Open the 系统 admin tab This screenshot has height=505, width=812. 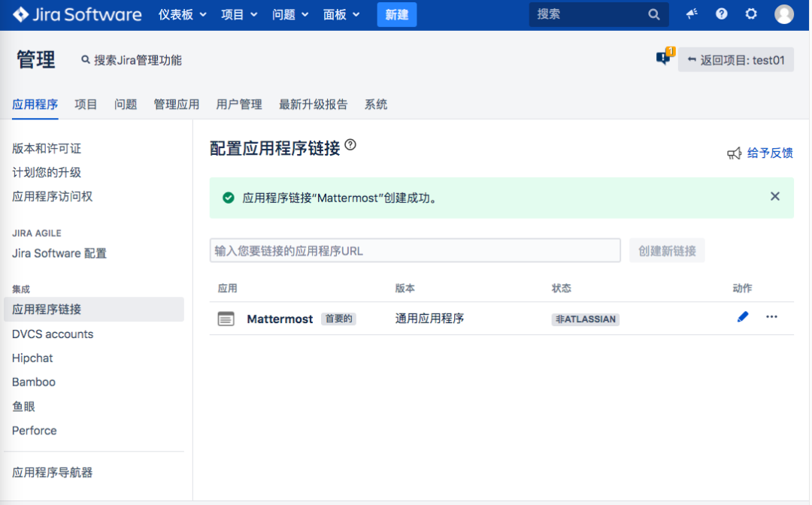pos(376,104)
